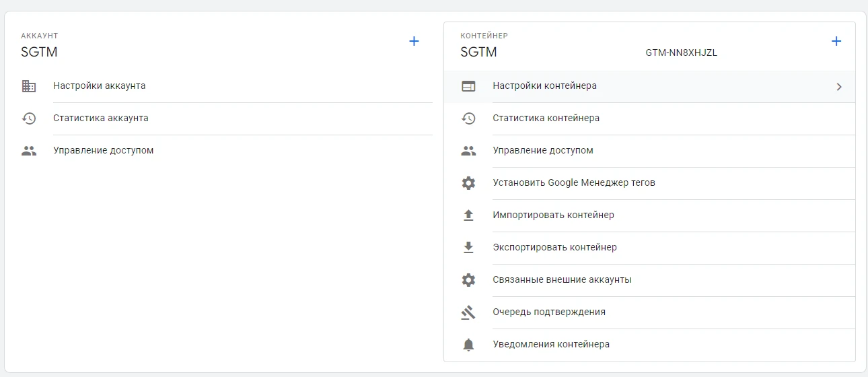Click the export container download icon
The width and height of the screenshot is (868, 377).
point(468,248)
